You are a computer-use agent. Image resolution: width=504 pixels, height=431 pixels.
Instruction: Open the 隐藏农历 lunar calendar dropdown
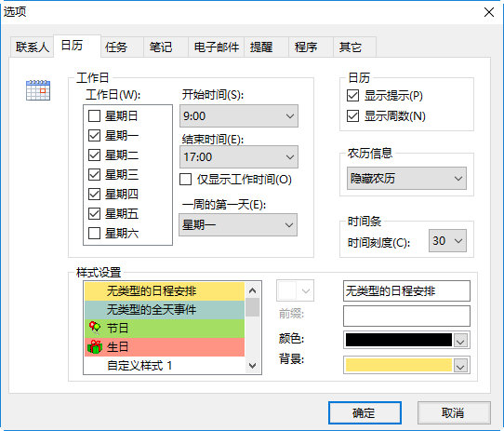pos(406,178)
